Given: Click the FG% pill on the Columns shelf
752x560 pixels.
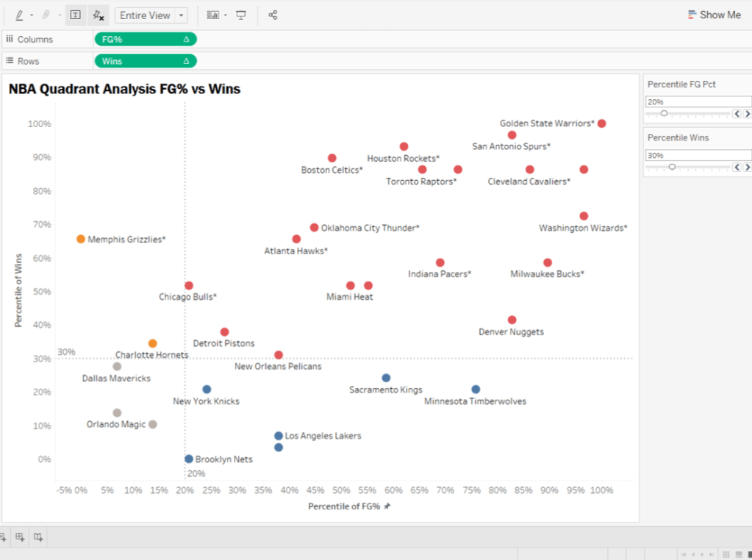Looking at the screenshot, I should pyautogui.click(x=145, y=39).
